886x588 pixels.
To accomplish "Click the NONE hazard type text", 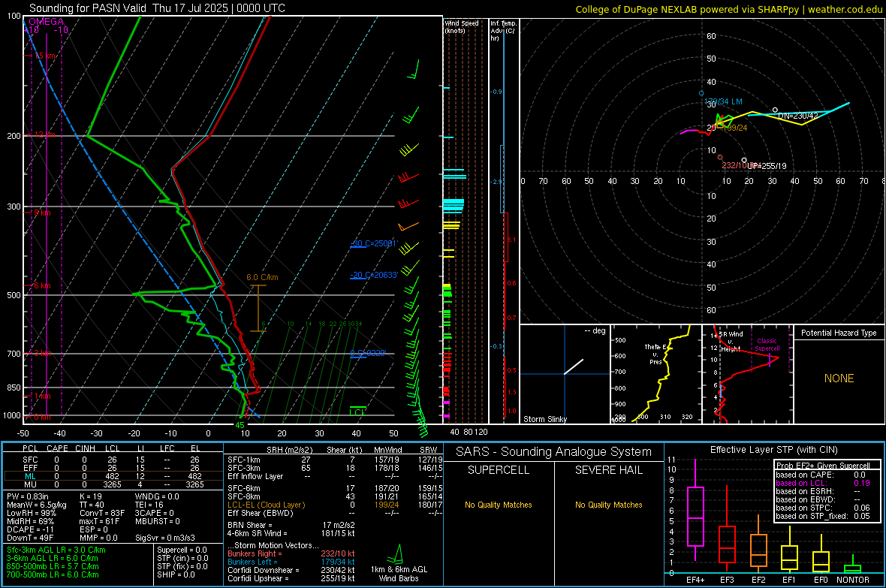I will tap(839, 378).
